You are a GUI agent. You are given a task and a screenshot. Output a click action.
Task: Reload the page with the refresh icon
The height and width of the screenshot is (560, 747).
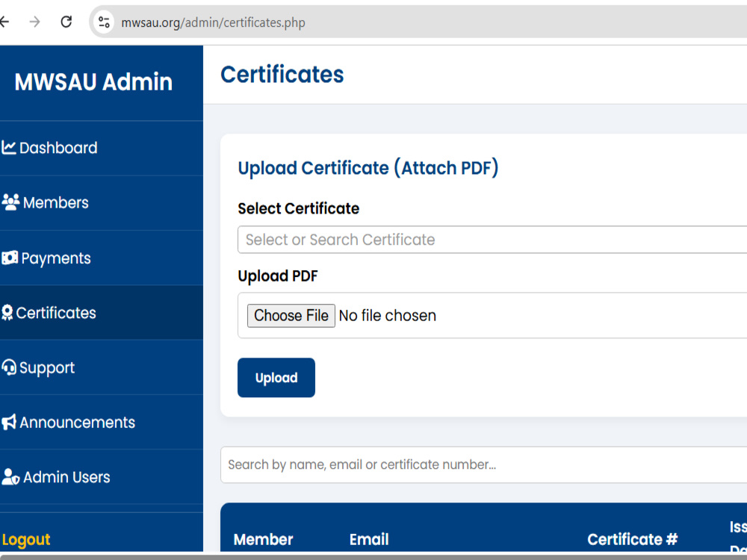(66, 22)
